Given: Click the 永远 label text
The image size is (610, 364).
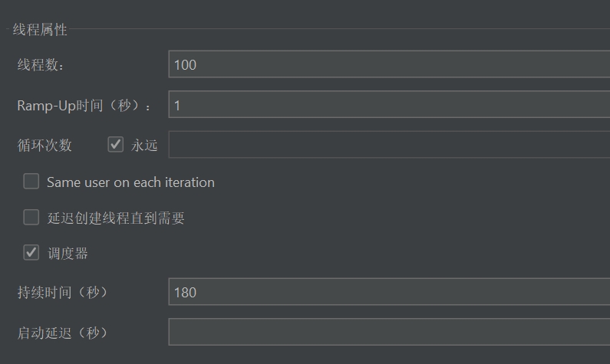Looking at the screenshot, I should [144, 146].
